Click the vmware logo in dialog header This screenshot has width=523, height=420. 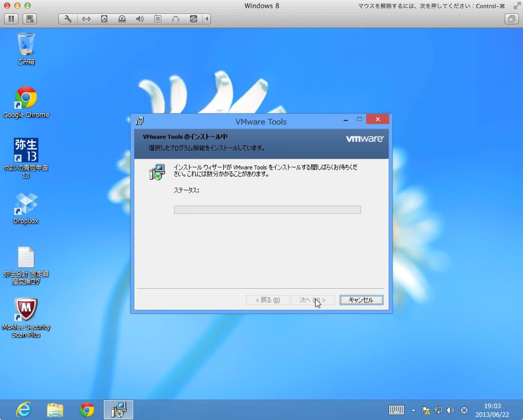tap(365, 139)
